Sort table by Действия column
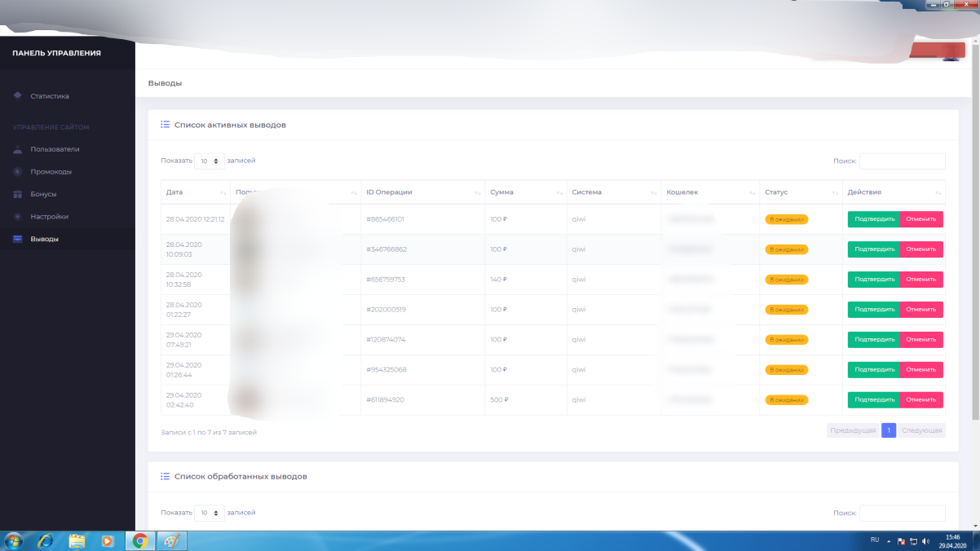 click(894, 192)
